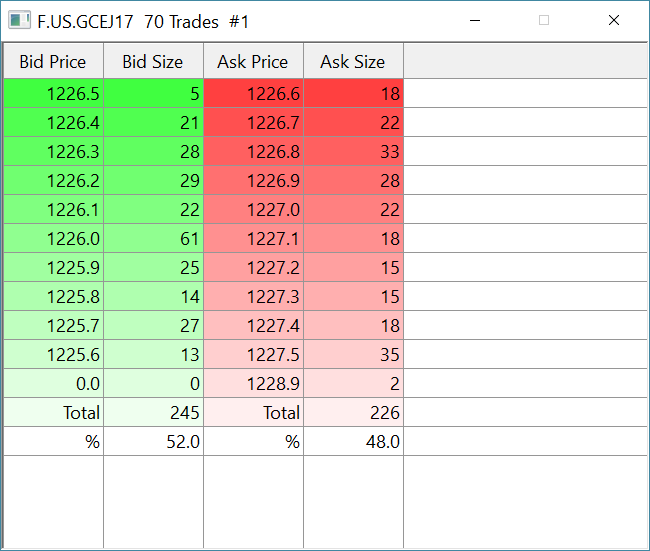650x551 pixels.
Task: Click bid size 27 at 1225.7
Action: 153,325
